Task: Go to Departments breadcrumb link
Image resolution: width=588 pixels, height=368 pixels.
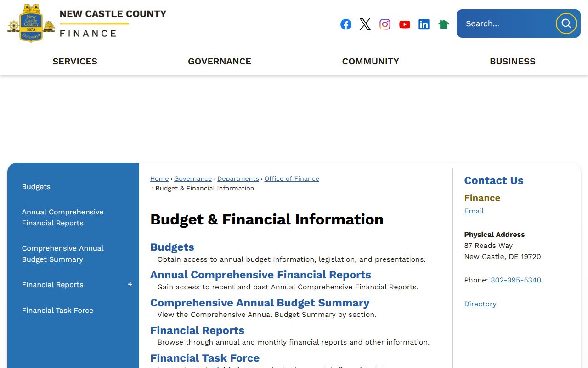Action: tap(238, 178)
